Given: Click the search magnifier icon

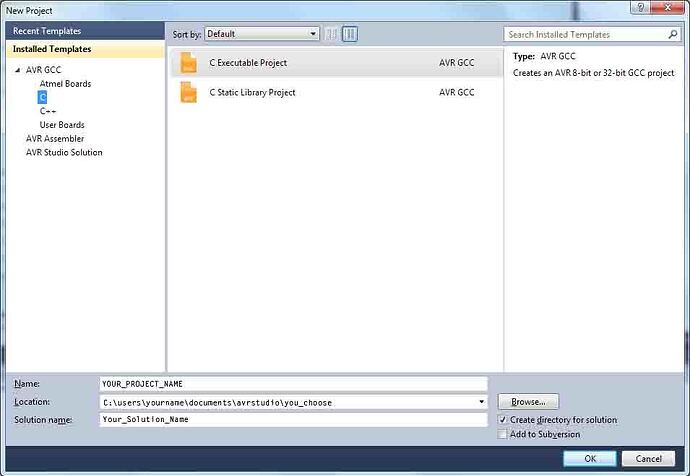Looking at the screenshot, I should click(x=672, y=34).
